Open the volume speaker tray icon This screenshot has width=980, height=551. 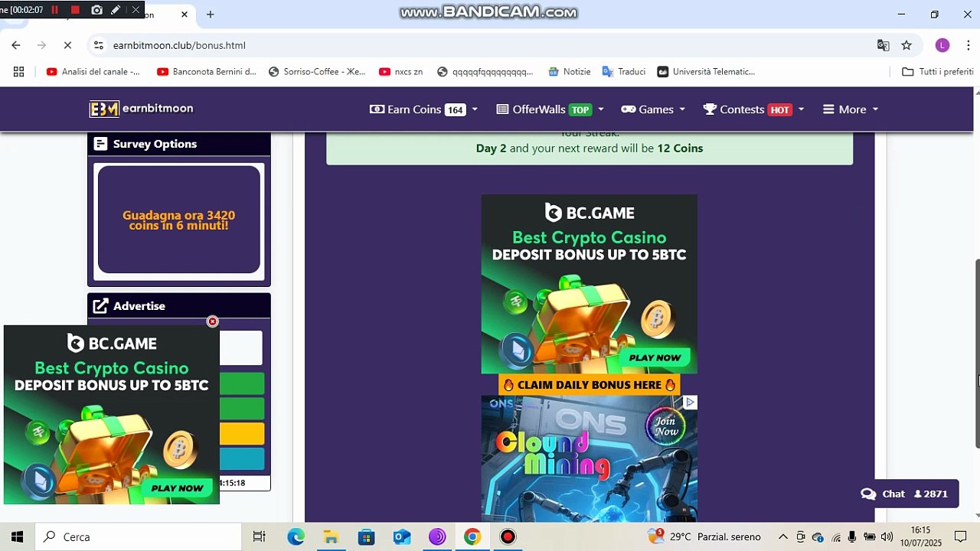point(887,537)
